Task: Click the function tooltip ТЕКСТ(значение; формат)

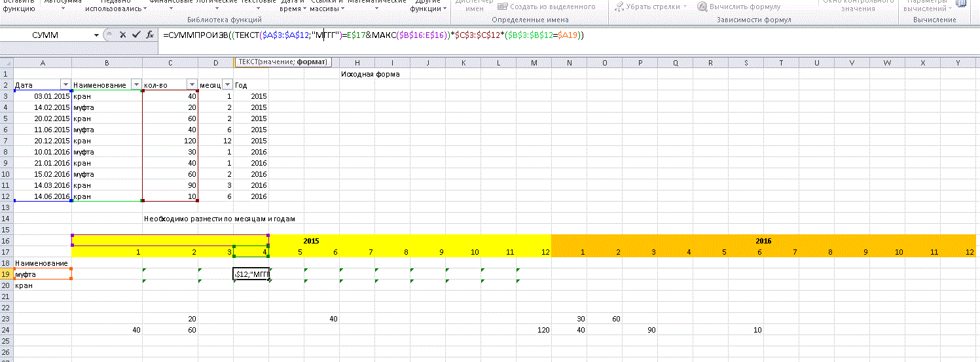Action: point(283,62)
